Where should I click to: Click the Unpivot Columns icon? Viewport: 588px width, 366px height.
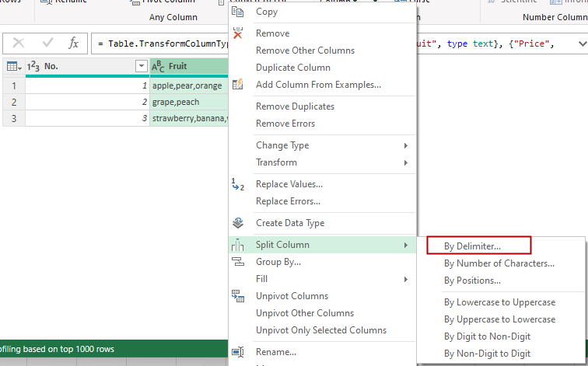point(238,296)
